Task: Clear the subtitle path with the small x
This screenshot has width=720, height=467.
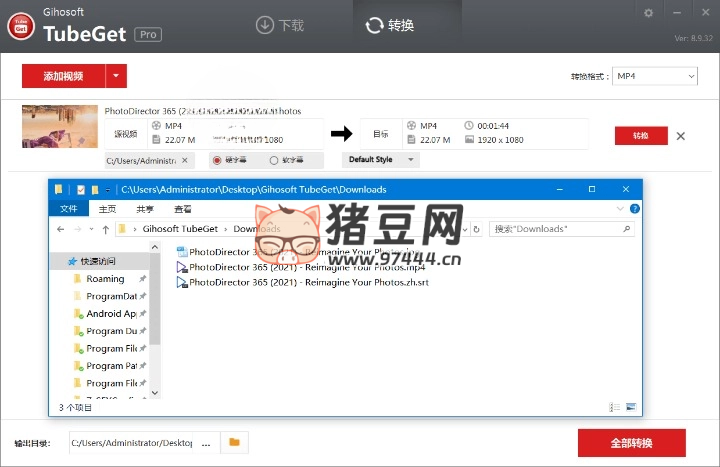Action: pyautogui.click(x=183, y=160)
